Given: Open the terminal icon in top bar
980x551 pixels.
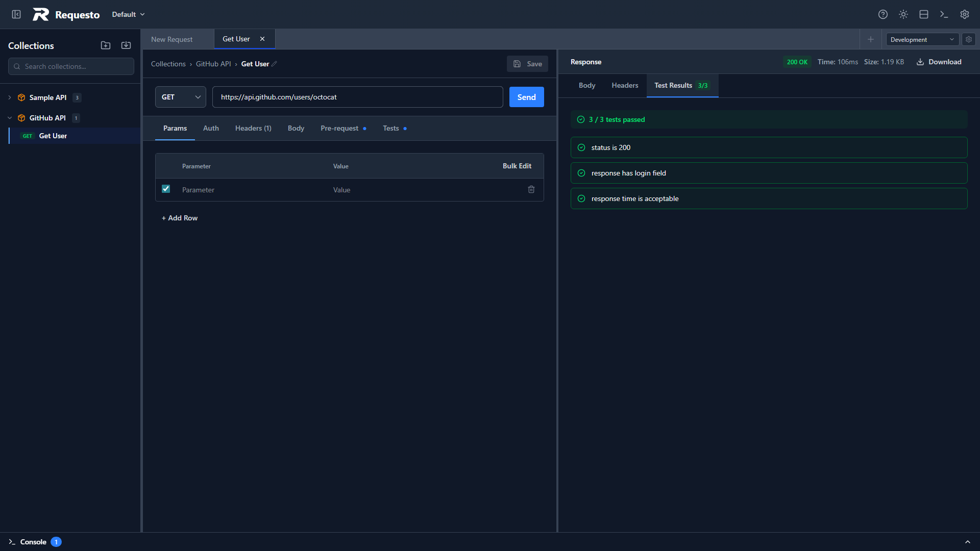Looking at the screenshot, I should point(944,14).
